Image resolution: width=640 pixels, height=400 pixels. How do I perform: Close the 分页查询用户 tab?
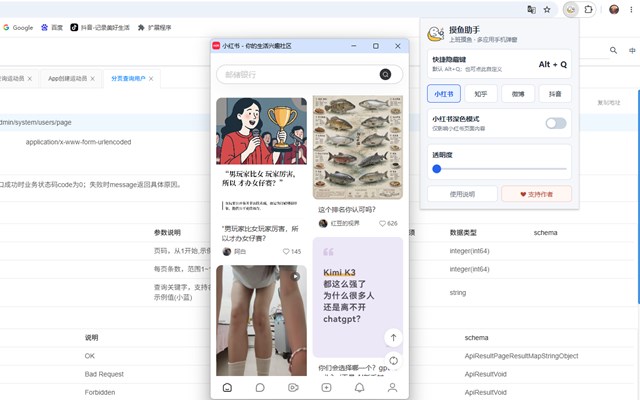pyautogui.click(x=151, y=79)
